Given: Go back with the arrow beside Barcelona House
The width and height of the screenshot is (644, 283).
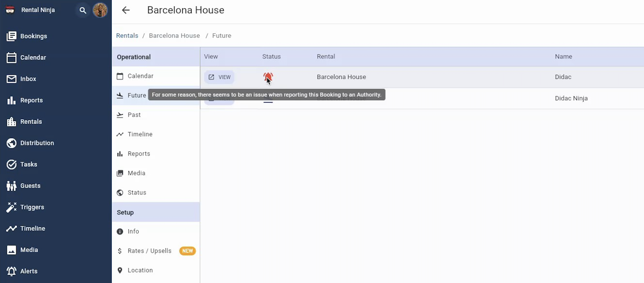Looking at the screenshot, I should 126,10.
